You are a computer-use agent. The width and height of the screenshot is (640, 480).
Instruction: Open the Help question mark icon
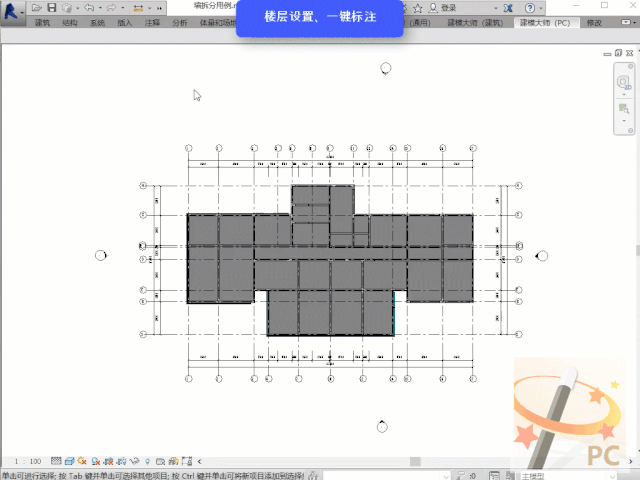click(530, 8)
